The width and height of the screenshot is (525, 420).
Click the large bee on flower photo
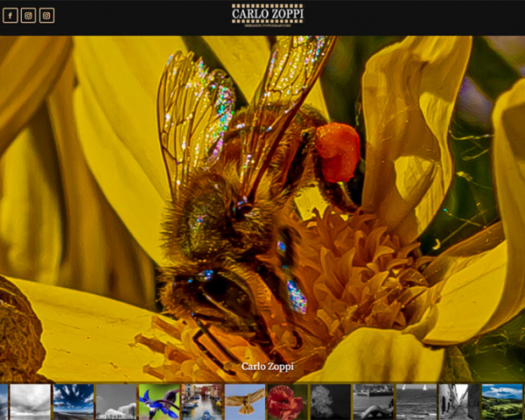coord(262,208)
